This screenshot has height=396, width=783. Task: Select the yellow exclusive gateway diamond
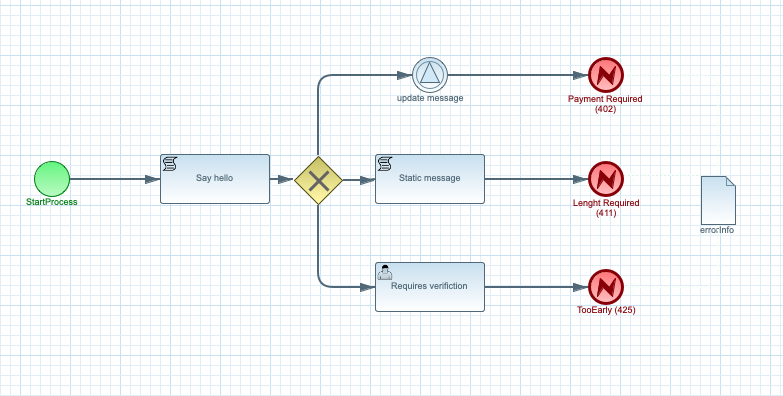pyautogui.click(x=318, y=180)
